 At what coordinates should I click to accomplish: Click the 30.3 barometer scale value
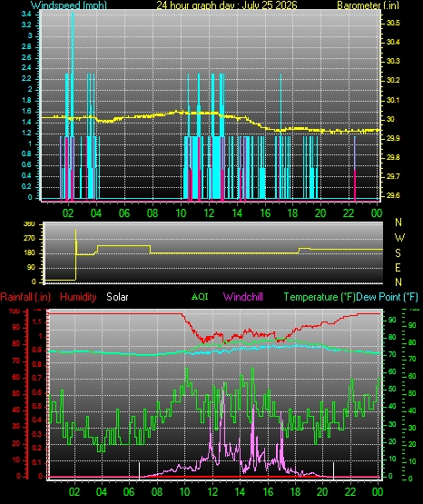[x=393, y=61]
